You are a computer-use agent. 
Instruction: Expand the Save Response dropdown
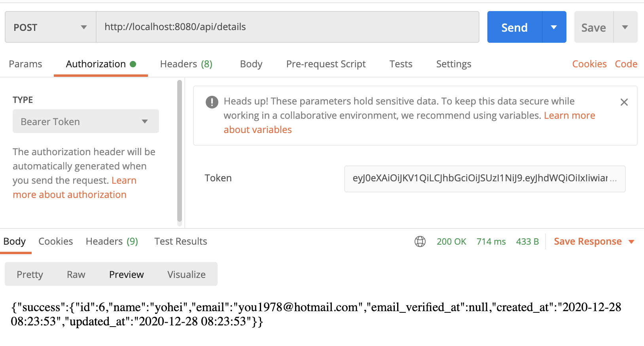632,242
